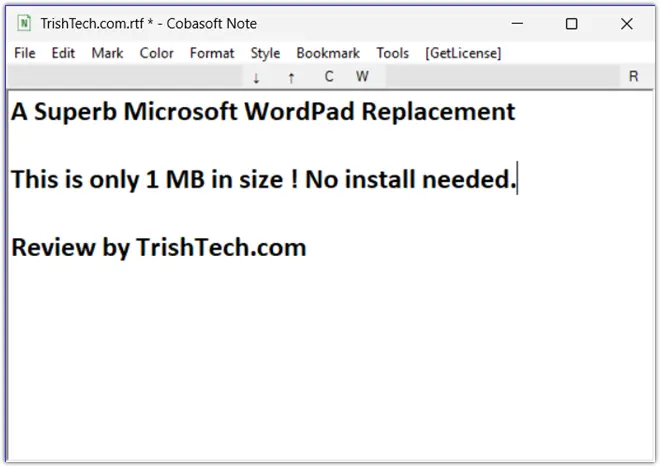Open the Format menu
The image size is (660, 466).
click(x=212, y=53)
